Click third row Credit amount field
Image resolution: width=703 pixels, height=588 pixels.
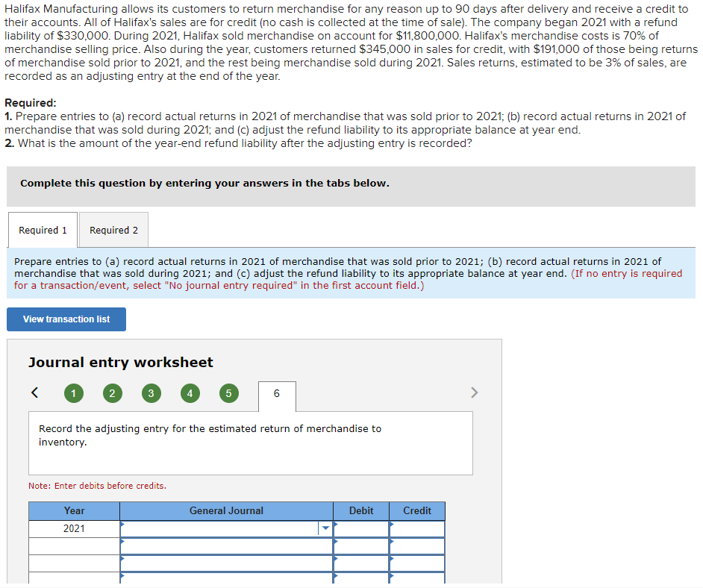coord(417,563)
